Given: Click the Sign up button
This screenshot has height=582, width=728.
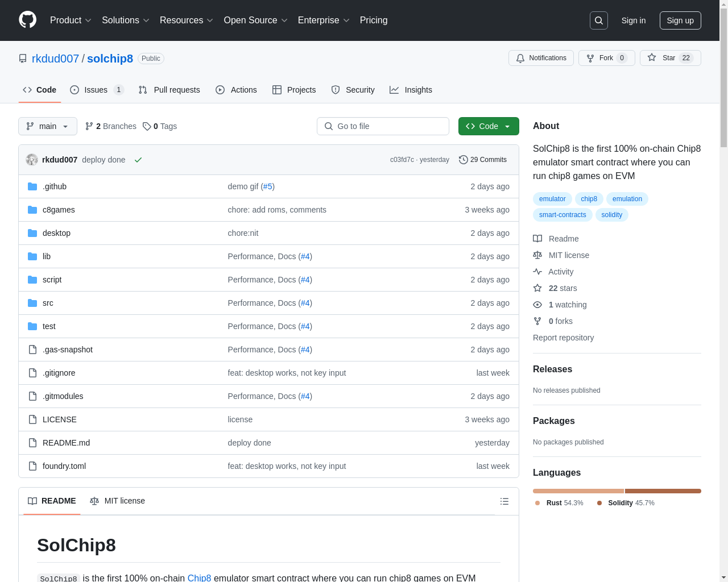Looking at the screenshot, I should pyautogui.click(x=680, y=20).
